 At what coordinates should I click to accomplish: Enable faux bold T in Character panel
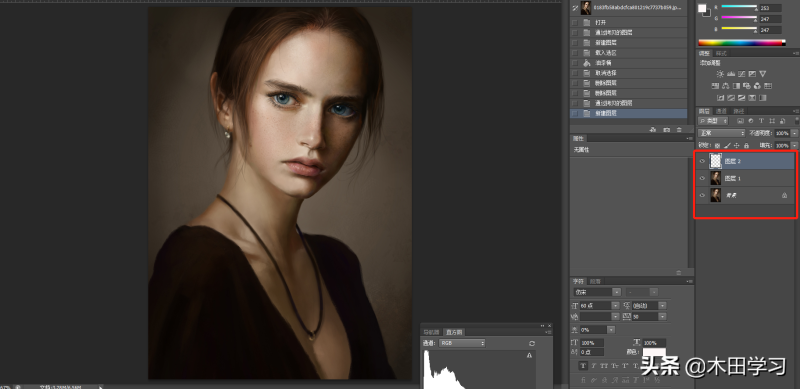[583, 366]
